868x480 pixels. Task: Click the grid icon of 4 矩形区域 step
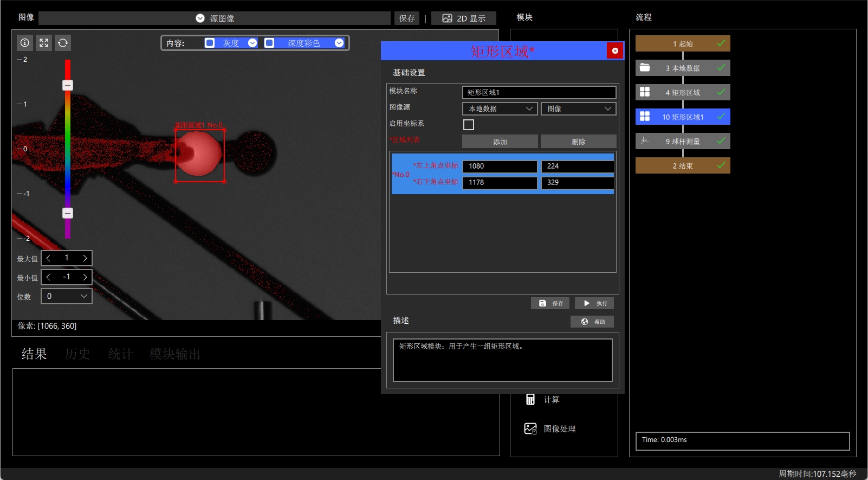pos(645,92)
